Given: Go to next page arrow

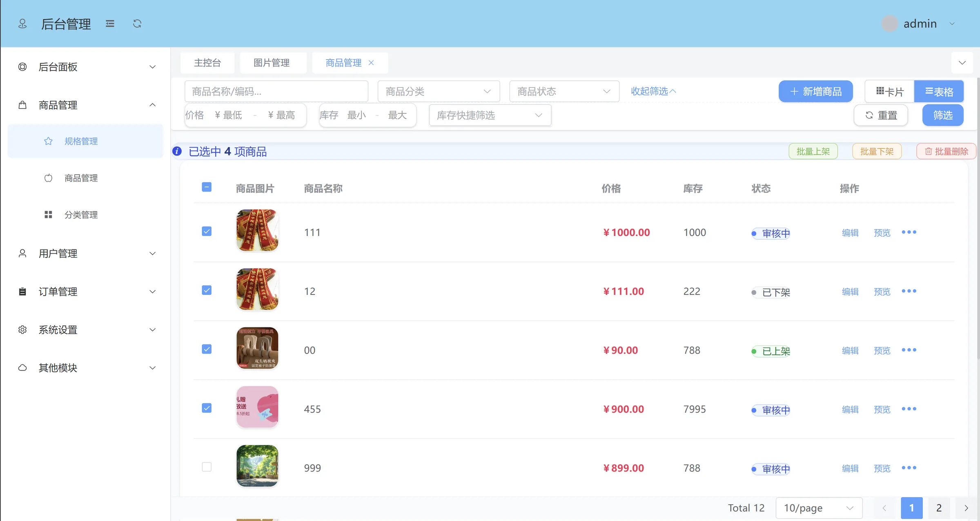Looking at the screenshot, I should coord(966,508).
